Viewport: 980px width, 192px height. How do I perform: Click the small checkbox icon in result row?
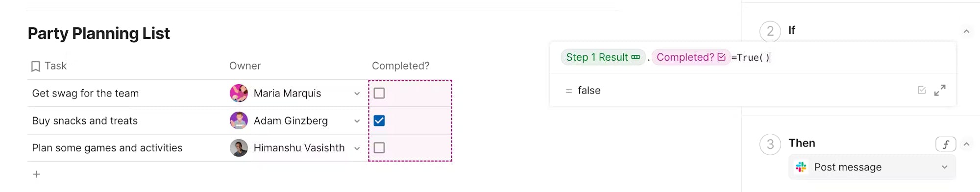pos(922,90)
